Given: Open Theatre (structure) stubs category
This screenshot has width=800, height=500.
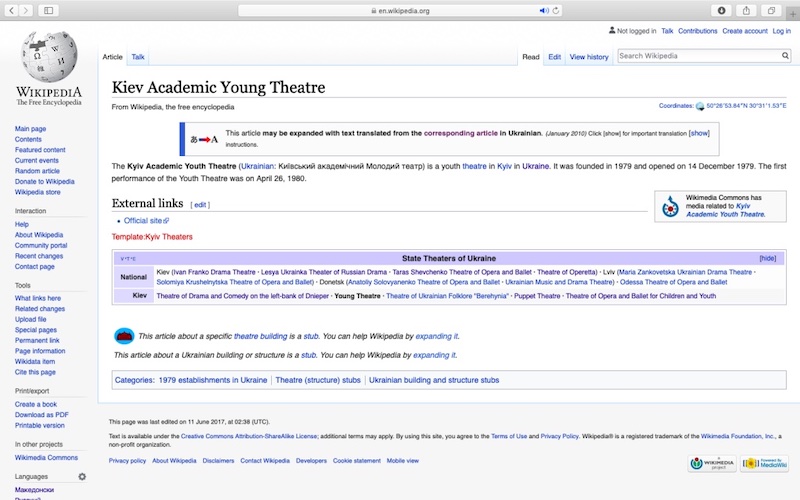Looking at the screenshot, I should 318,380.
